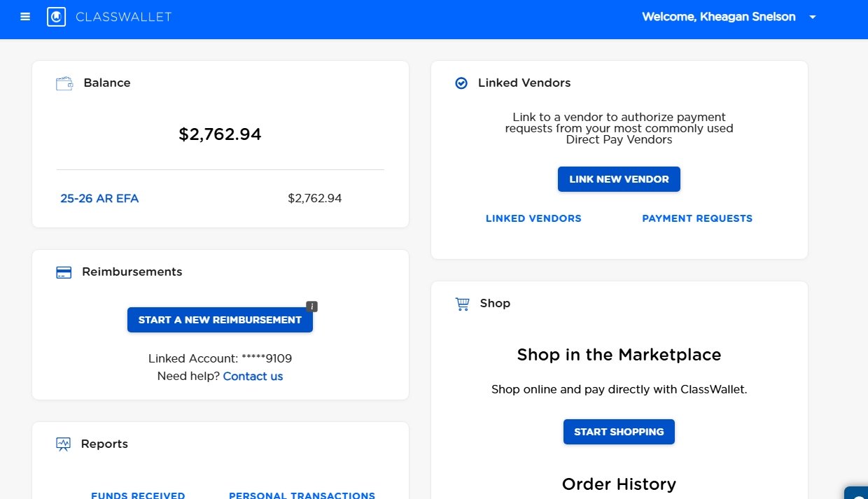Click the Linked Vendors card title

point(524,83)
